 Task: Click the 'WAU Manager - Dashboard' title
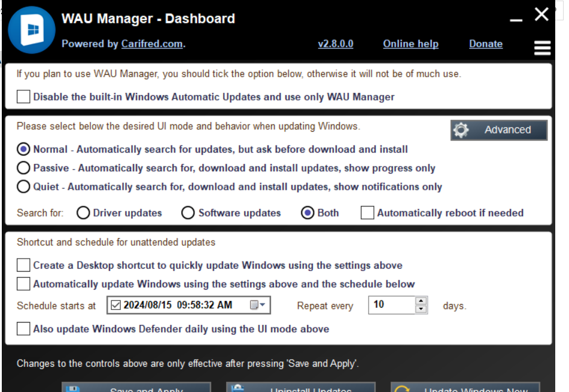pyautogui.click(x=148, y=19)
